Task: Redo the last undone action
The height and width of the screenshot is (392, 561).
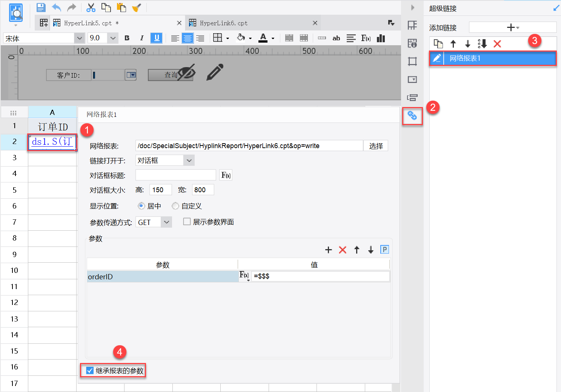Action: [x=71, y=7]
